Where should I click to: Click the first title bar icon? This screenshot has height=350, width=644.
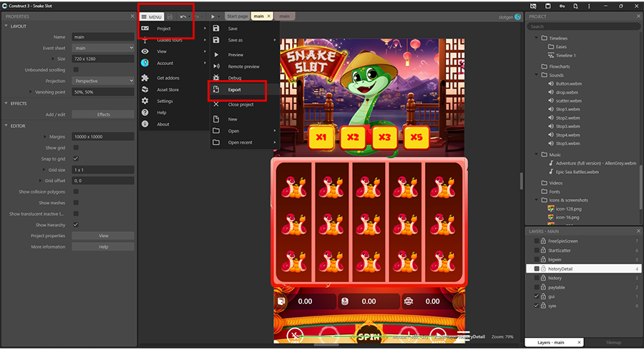[533, 6]
